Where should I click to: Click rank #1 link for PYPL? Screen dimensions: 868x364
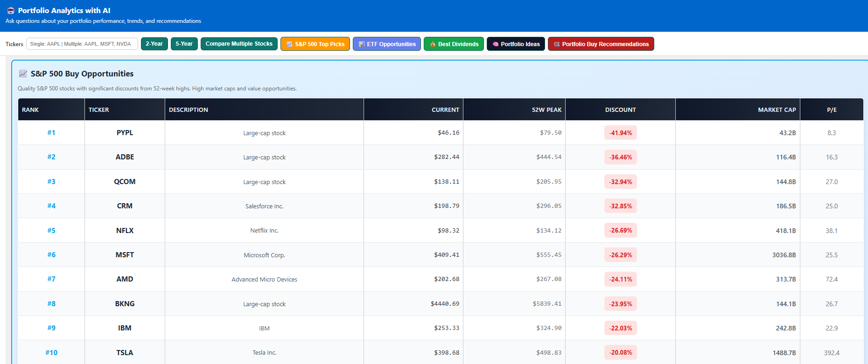[51, 133]
